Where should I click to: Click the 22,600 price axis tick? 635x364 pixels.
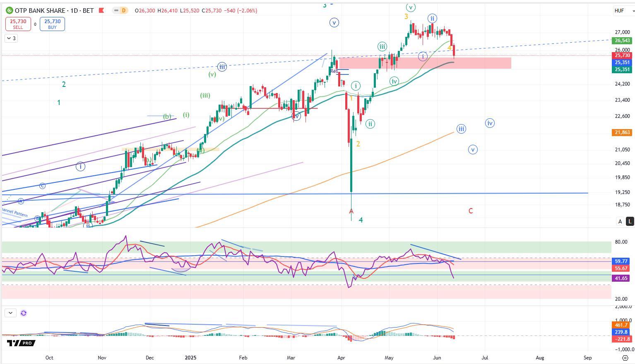point(622,116)
